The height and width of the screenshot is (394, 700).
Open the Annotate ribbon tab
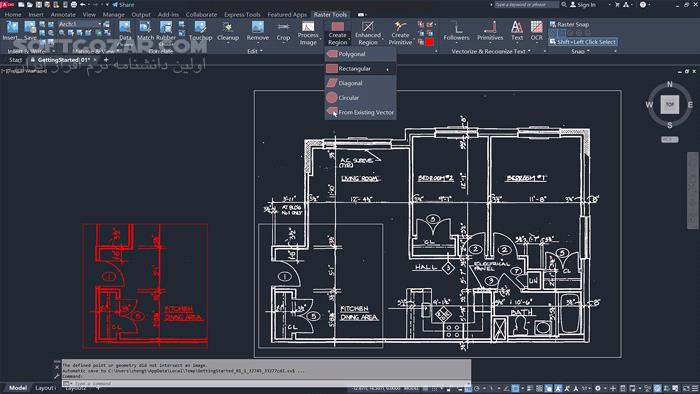point(63,15)
